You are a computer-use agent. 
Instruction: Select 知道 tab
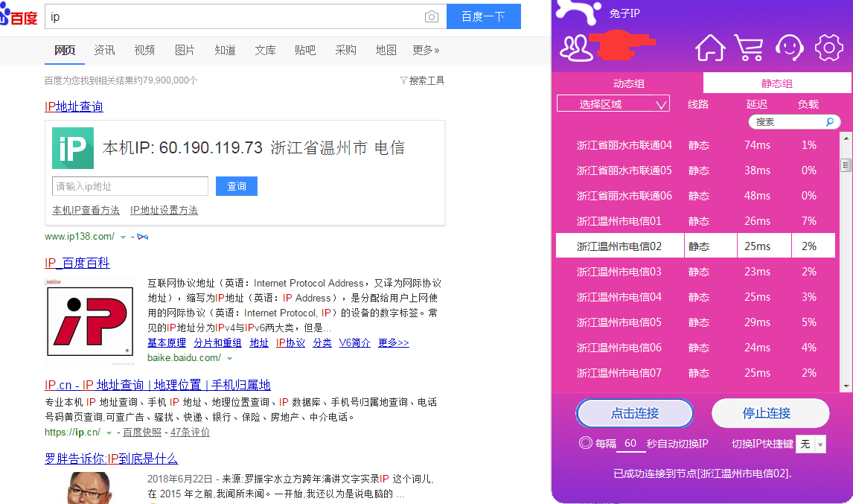(226, 50)
